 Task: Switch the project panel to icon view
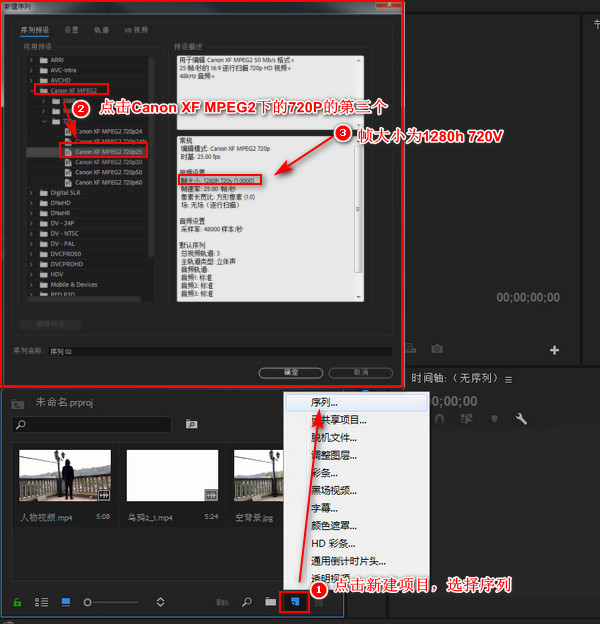[x=66, y=602]
